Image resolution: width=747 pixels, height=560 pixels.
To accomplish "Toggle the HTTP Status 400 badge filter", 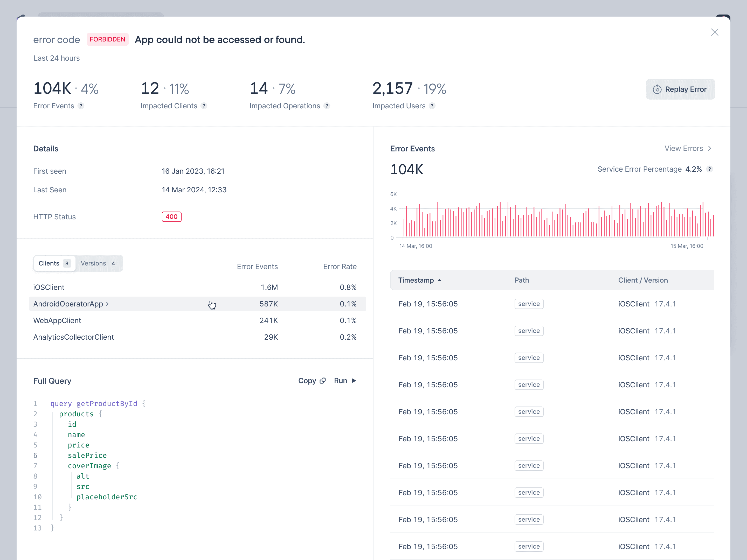I will (x=171, y=216).
